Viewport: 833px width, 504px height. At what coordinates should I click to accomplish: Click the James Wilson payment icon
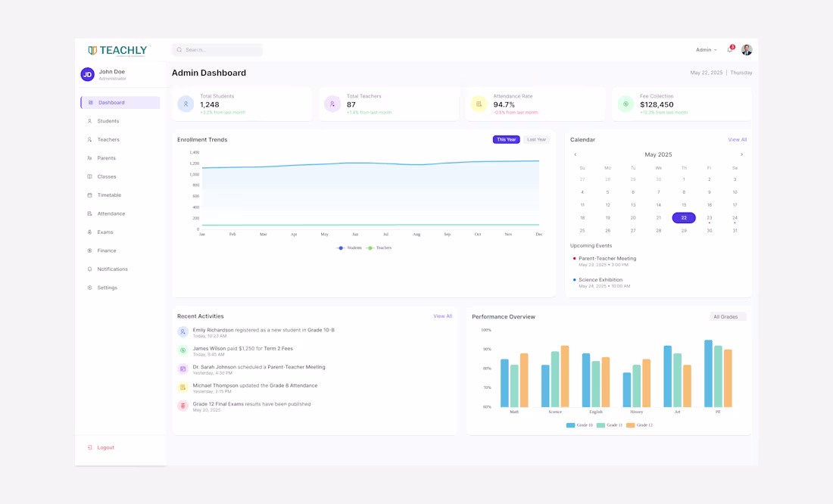pos(183,350)
